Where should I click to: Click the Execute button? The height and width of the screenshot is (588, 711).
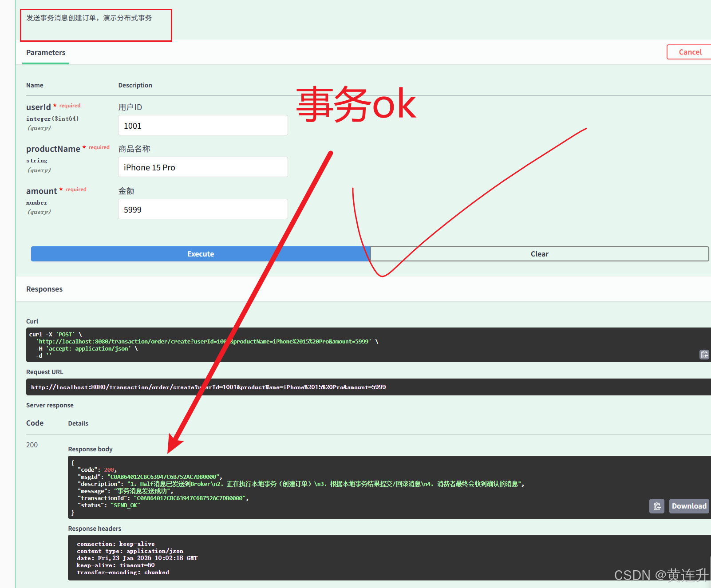[201, 254]
